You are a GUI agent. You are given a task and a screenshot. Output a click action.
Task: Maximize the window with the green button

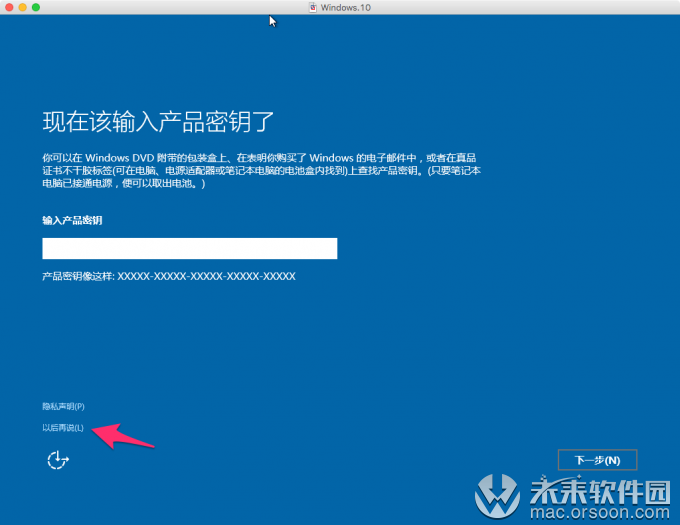tap(36, 7)
